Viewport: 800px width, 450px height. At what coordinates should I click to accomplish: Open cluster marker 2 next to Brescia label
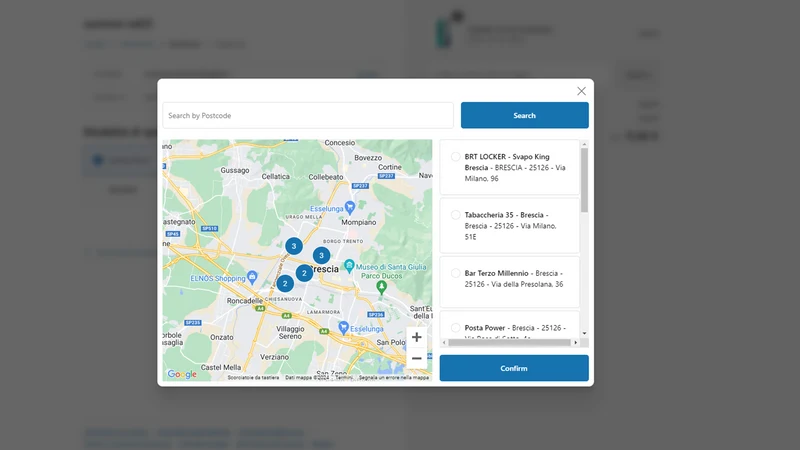tap(304, 273)
